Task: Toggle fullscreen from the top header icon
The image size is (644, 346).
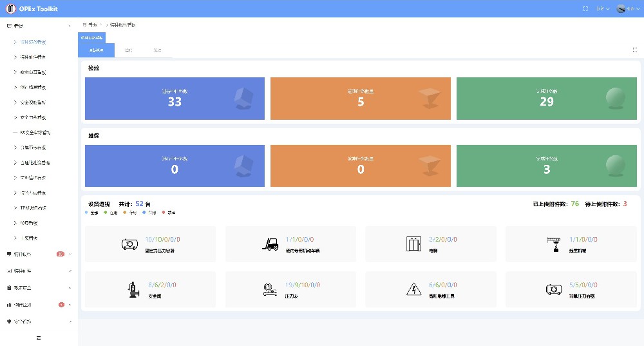Action: click(x=585, y=8)
